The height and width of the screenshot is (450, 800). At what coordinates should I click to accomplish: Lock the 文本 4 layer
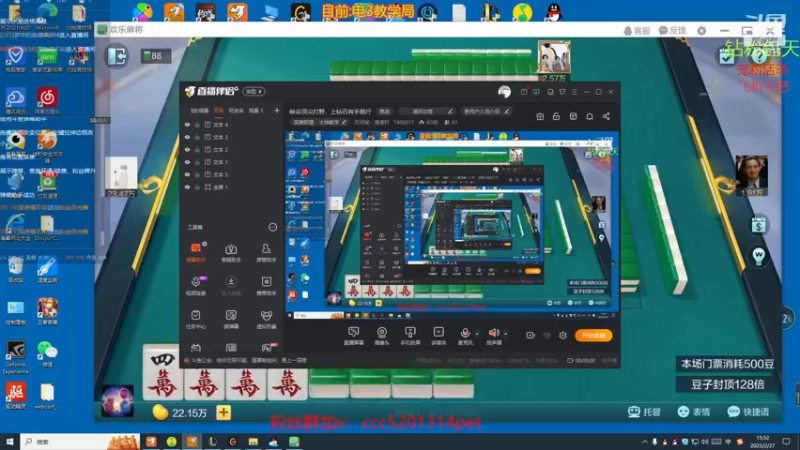pyautogui.click(x=197, y=124)
